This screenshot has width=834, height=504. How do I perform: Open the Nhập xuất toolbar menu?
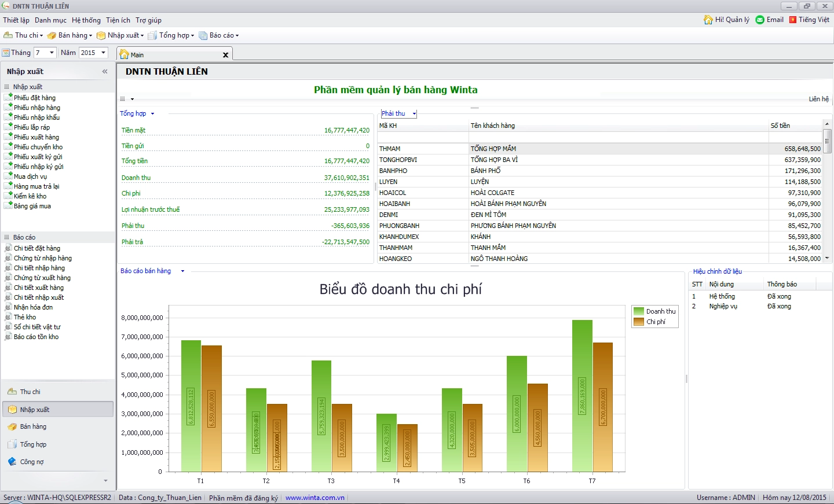pyautogui.click(x=120, y=35)
